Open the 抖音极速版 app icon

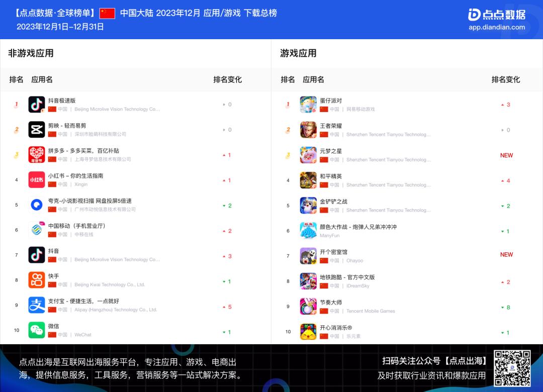pos(36,104)
